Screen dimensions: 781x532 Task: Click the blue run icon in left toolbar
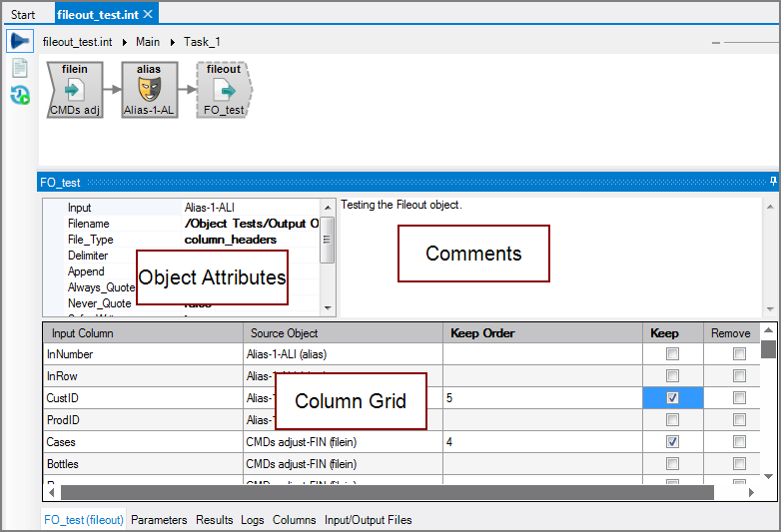[20, 42]
